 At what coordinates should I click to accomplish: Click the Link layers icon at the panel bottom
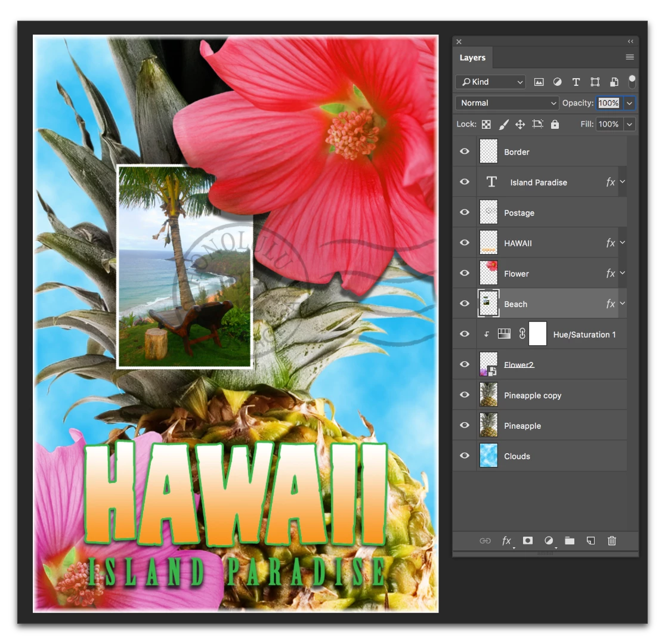[485, 541]
